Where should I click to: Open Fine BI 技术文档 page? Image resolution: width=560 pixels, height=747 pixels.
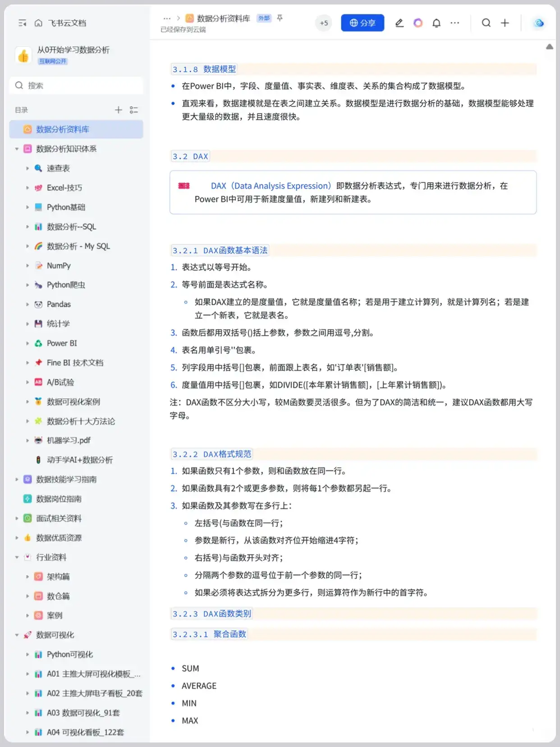75,363
